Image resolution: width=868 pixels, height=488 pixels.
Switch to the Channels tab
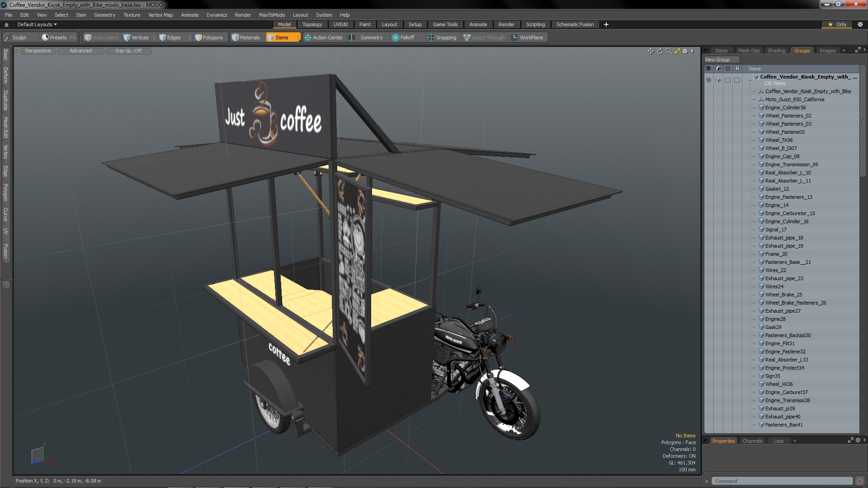tap(752, 441)
